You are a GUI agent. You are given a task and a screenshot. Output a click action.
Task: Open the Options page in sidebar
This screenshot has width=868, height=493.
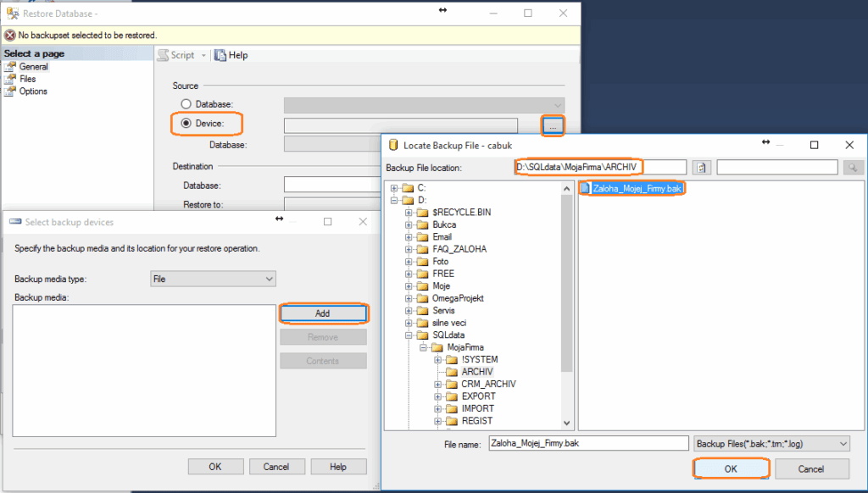[x=33, y=91]
